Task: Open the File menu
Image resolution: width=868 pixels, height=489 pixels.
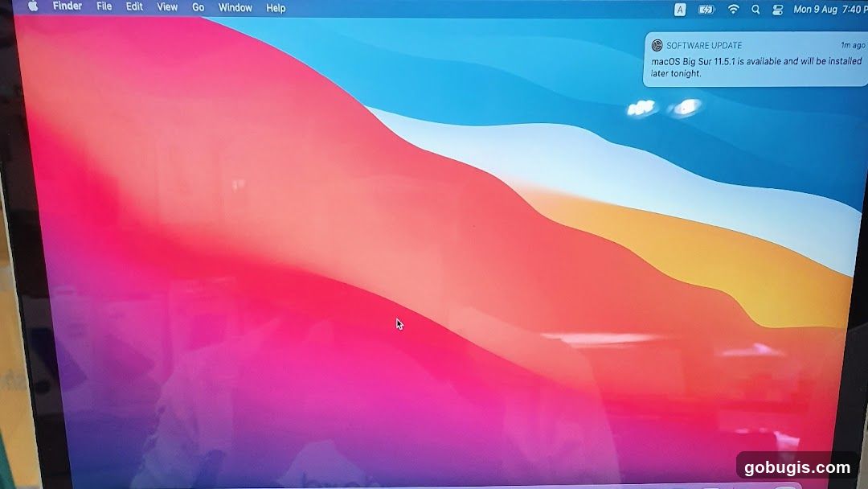Action: [x=104, y=6]
